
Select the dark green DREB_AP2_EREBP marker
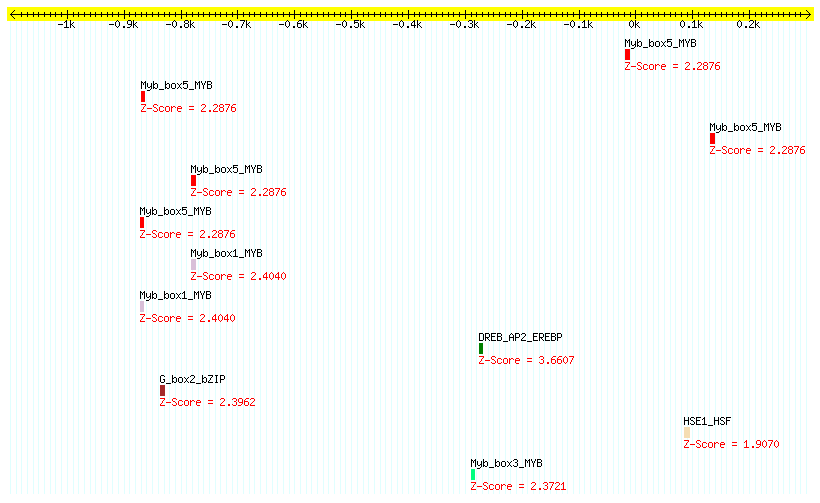coord(481,349)
